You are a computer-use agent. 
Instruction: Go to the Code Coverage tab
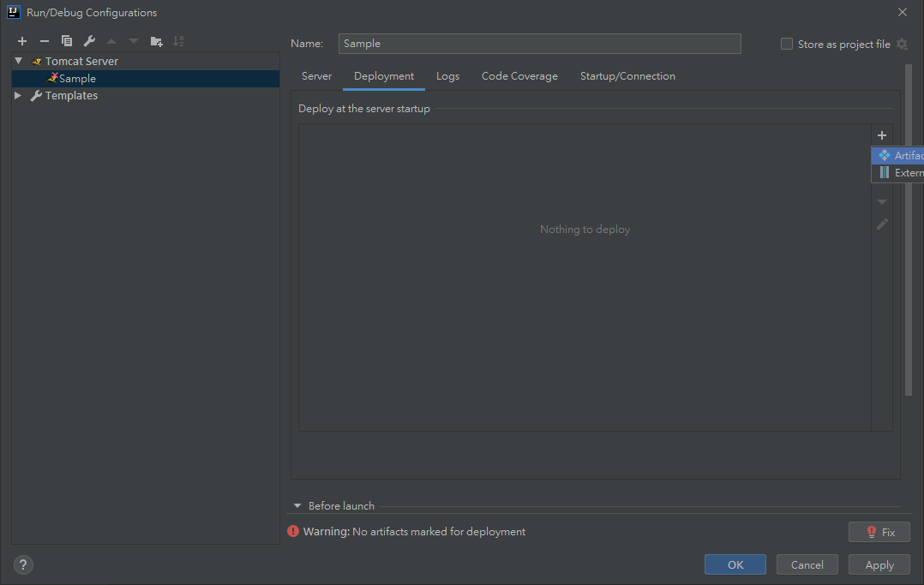coord(519,76)
